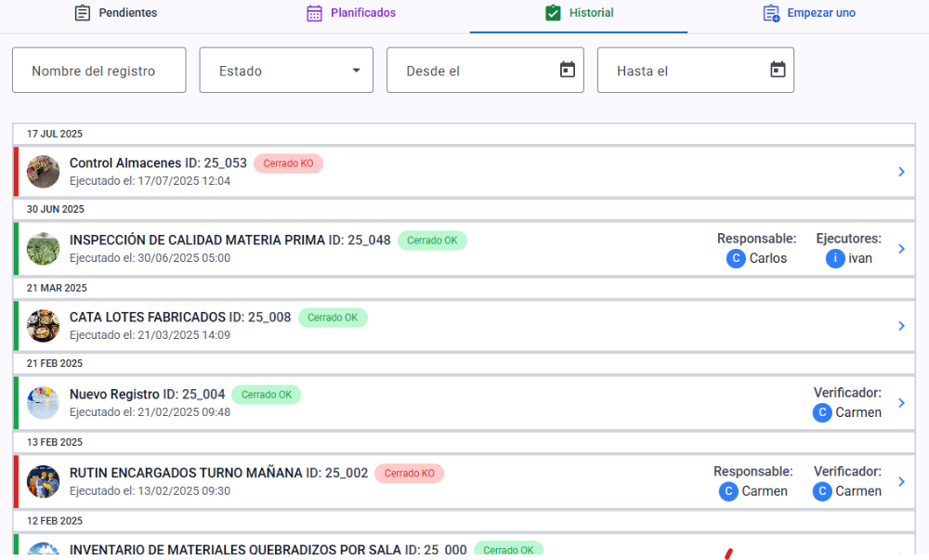
Task: Expand the CATA LOTES FABRICADOS row chevron
Action: pos(901,326)
